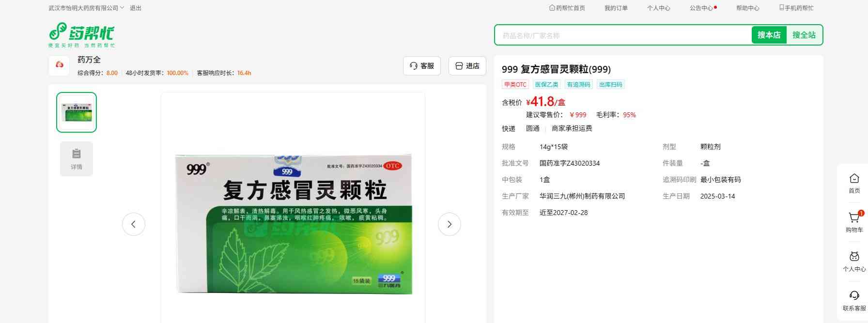
Task: Click the 客服 button beside store name
Action: [421, 66]
